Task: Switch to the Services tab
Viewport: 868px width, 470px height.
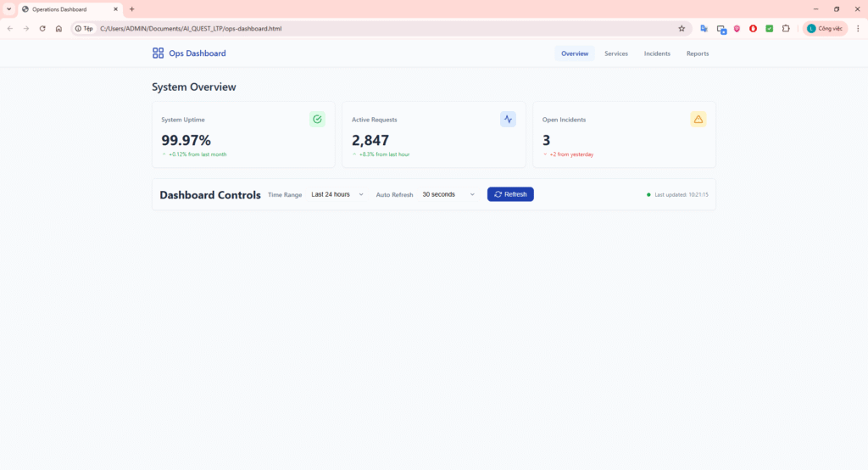Action: coord(616,53)
